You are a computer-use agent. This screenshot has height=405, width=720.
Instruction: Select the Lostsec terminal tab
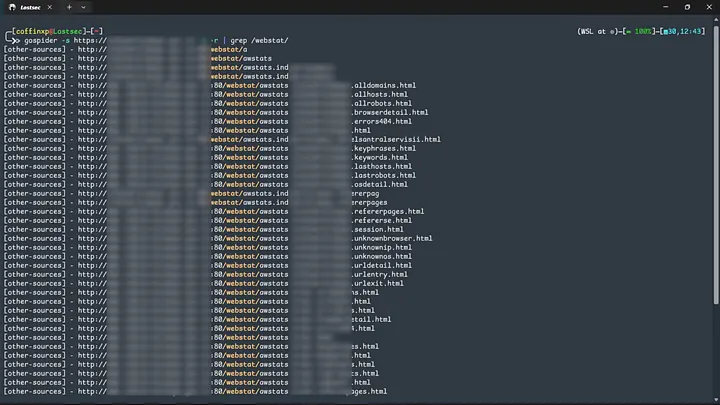[x=30, y=7]
